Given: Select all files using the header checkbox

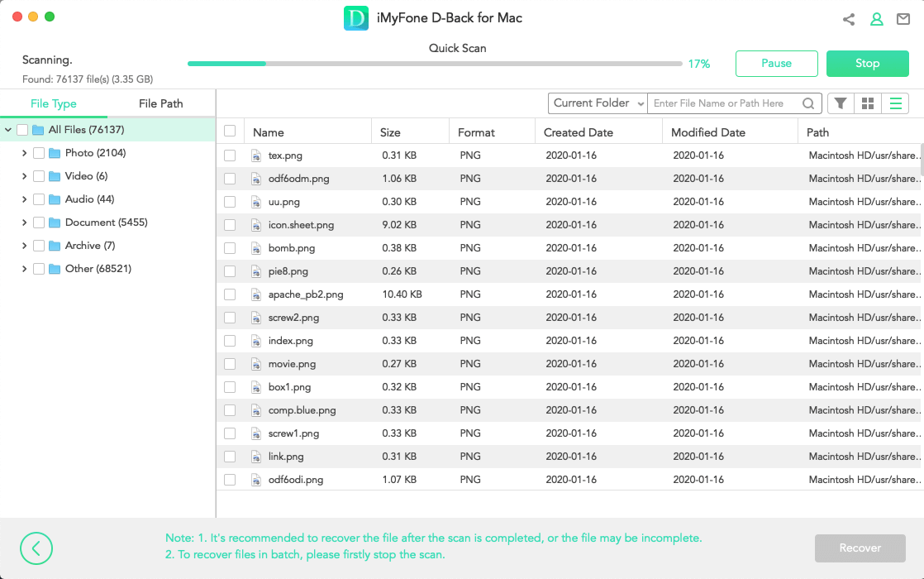Looking at the screenshot, I should click(230, 132).
